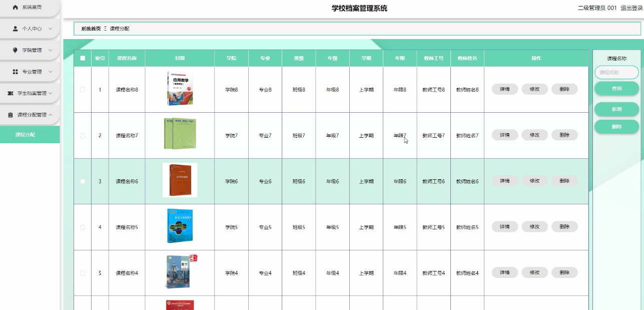Screen dimensions: 644x310
Task: Check the row checkbox for 课程名称7
Action: [83, 136]
